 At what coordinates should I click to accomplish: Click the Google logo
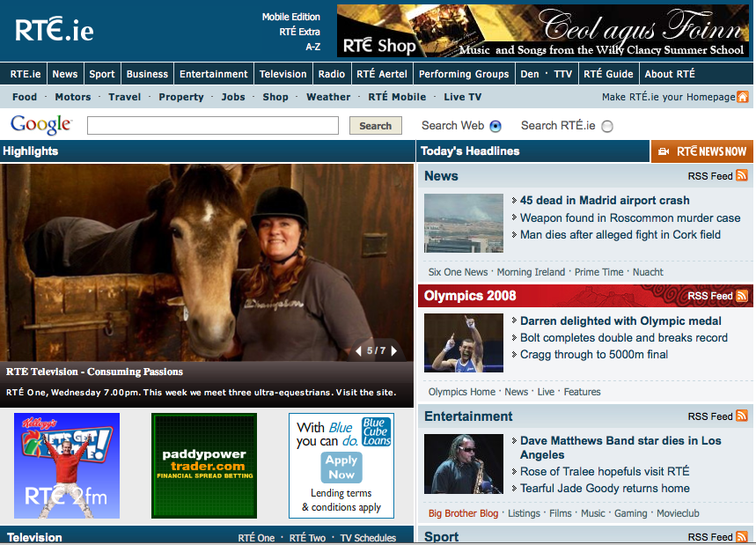pos(40,125)
